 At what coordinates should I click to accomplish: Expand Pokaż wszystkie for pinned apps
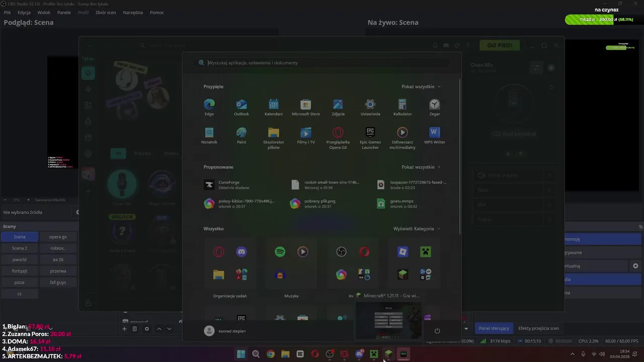click(421, 86)
